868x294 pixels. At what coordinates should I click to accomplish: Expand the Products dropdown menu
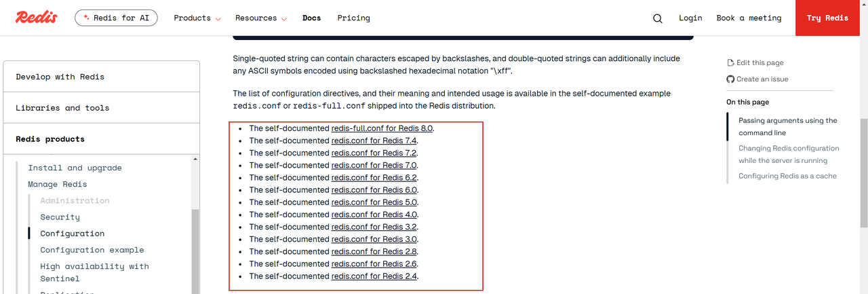[197, 18]
